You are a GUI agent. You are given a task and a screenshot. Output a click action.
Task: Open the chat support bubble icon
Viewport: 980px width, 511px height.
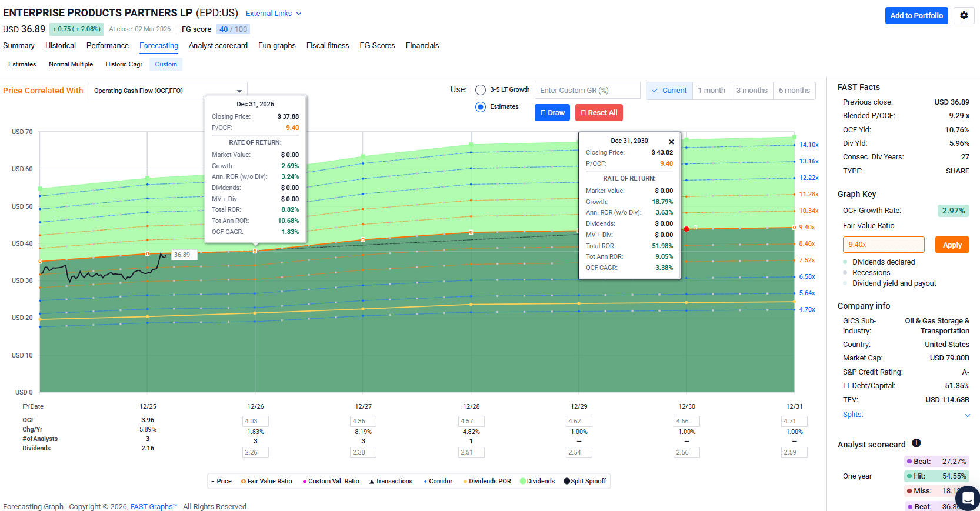(967, 498)
